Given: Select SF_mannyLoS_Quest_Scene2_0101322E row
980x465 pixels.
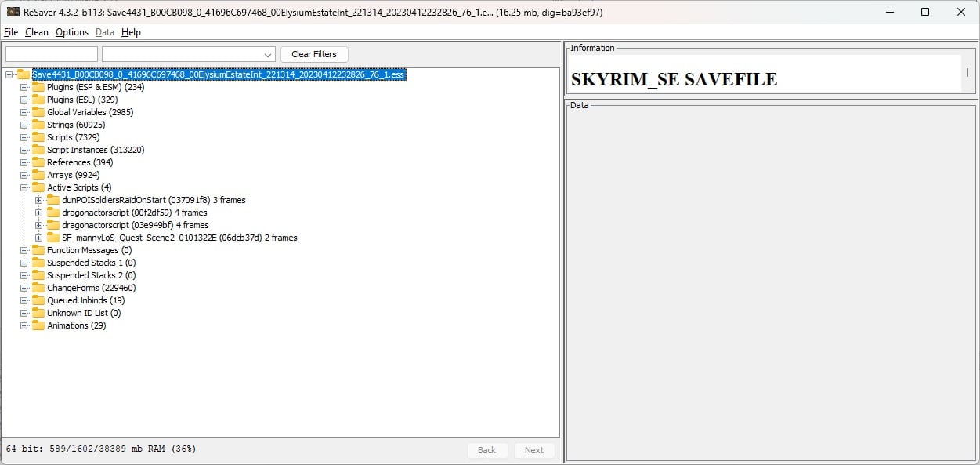Looking at the screenshot, I should click(179, 238).
